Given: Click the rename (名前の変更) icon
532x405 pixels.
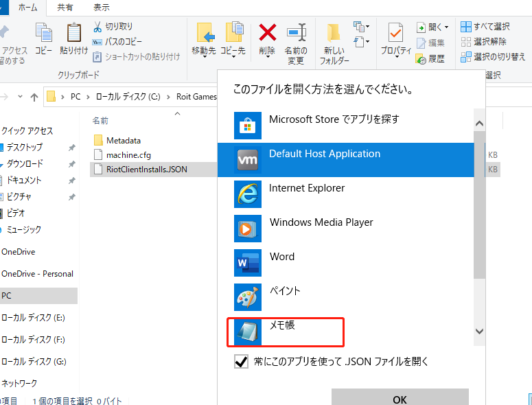Looking at the screenshot, I should point(296,33).
